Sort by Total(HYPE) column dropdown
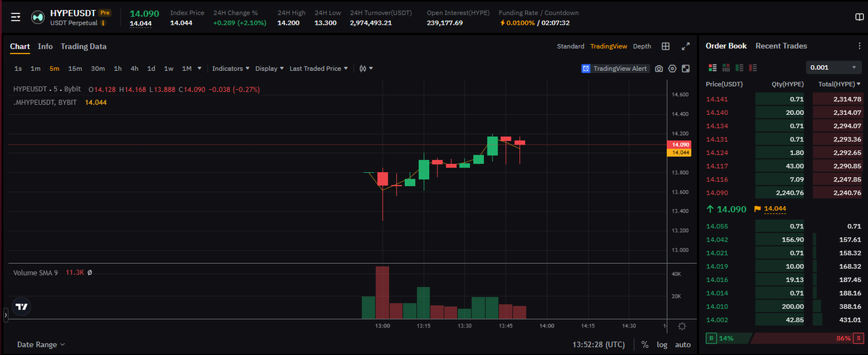 (840, 85)
